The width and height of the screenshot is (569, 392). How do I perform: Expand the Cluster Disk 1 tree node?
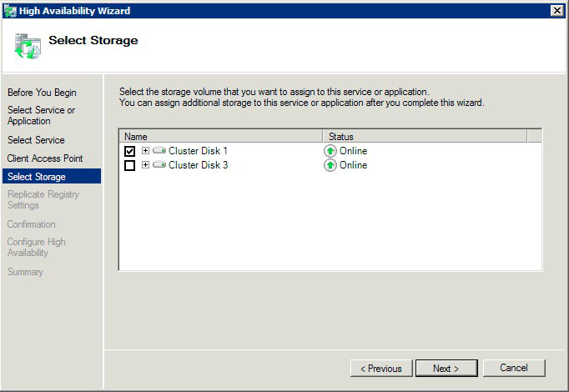(x=145, y=150)
